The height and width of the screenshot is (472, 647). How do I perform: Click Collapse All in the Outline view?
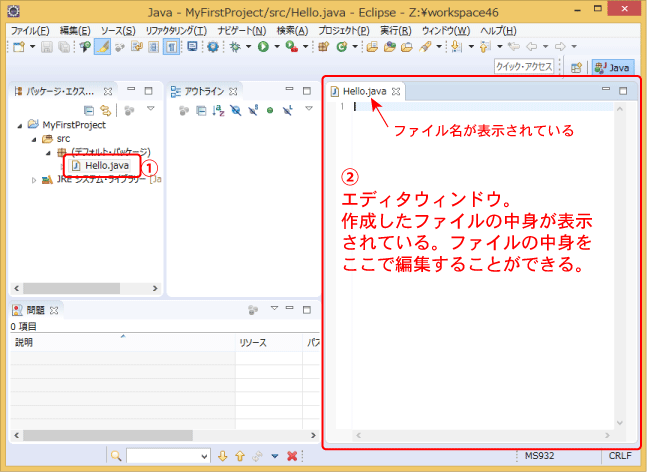coord(201,110)
